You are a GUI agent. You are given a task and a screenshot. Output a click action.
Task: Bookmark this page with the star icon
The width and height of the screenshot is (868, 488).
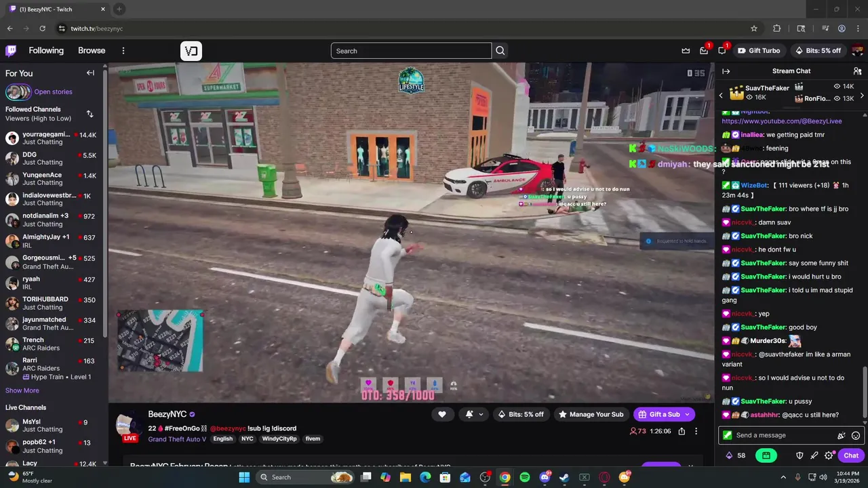pos(754,28)
